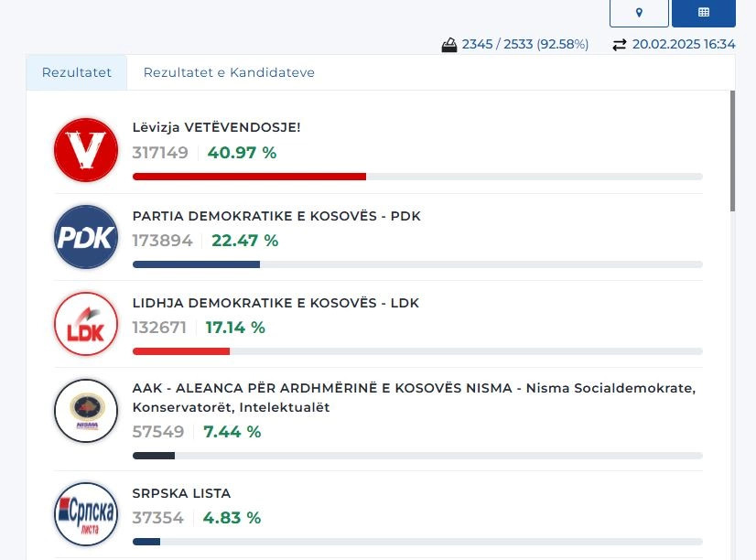756x560 pixels.
Task: Click the Srpska Lista progress bar
Action: click(146, 542)
